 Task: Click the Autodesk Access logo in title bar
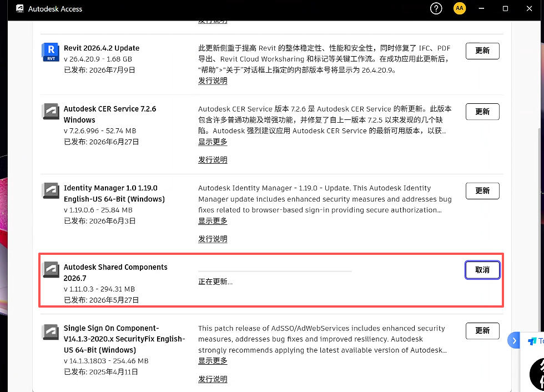[x=20, y=9]
